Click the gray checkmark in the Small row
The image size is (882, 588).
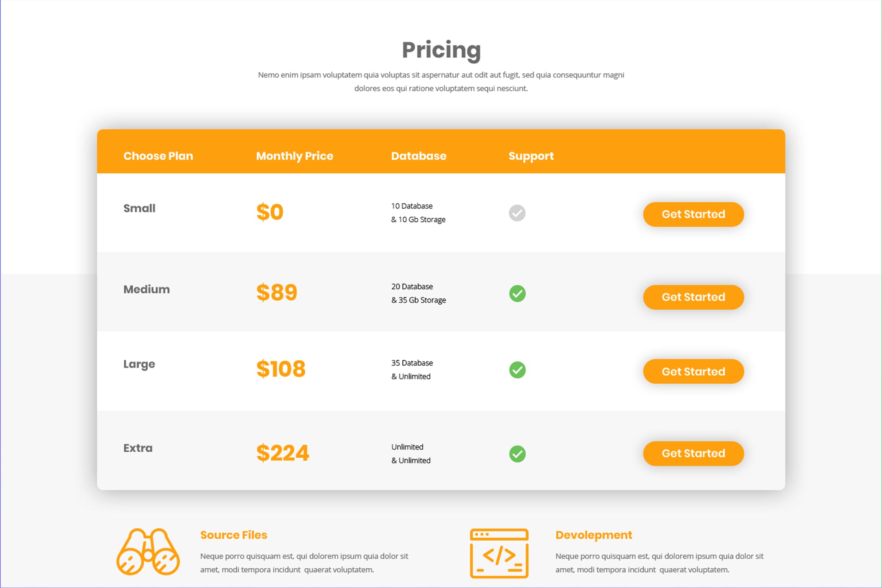click(517, 213)
